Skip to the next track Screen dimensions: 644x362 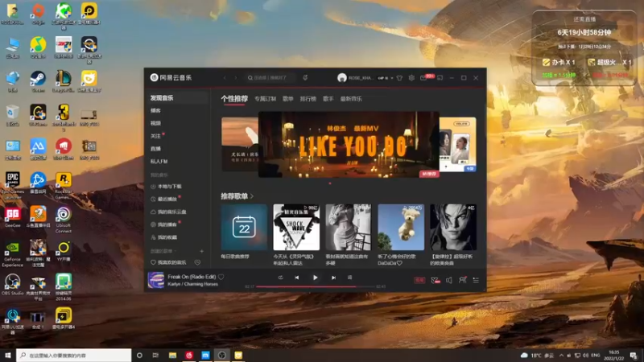(x=333, y=278)
